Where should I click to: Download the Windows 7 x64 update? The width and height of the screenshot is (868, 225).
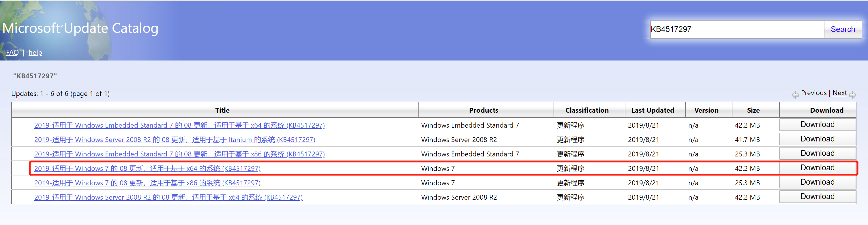click(817, 167)
